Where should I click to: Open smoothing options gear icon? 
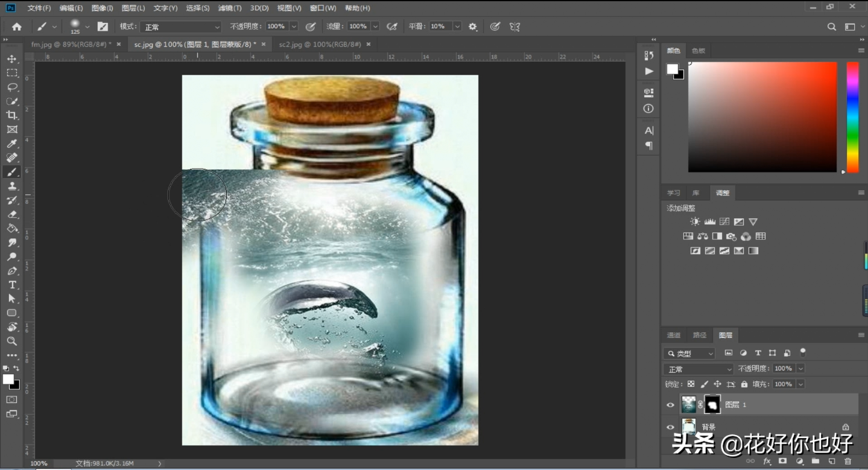(x=473, y=27)
